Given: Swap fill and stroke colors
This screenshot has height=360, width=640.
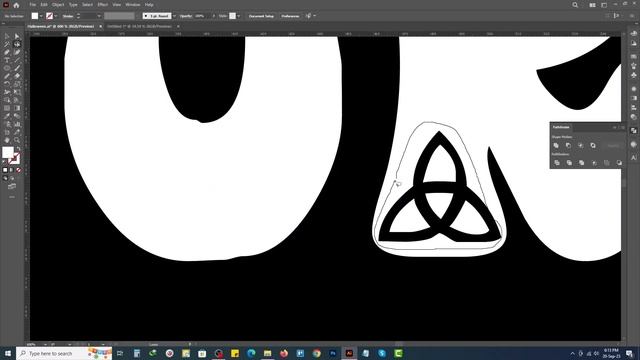Looking at the screenshot, I should pos(18,149).
